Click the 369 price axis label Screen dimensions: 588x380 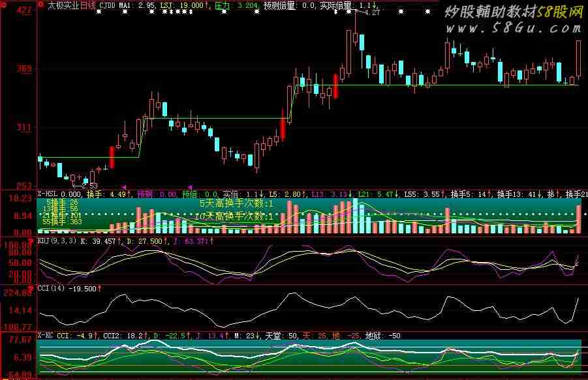pos(23,68)
